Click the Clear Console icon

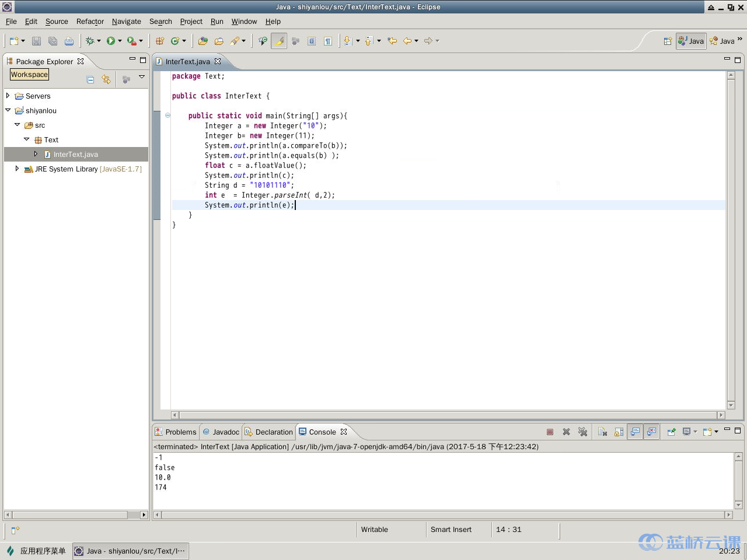point(602,432)
